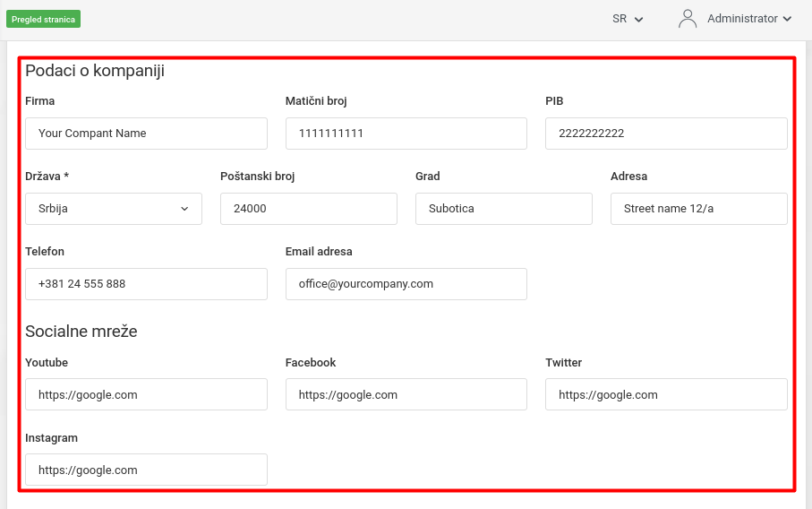
Task: Click the Poštanski broj input
Action: (x=308, y=209)
